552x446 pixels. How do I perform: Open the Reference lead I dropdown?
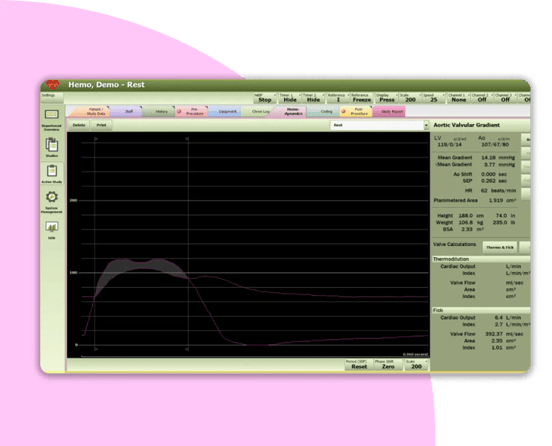[338, 98]
